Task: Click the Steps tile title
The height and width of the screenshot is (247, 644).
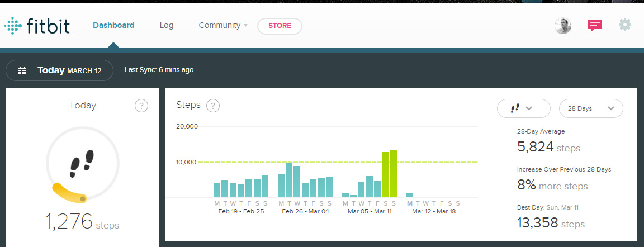Action: click(x=188, y=104)
